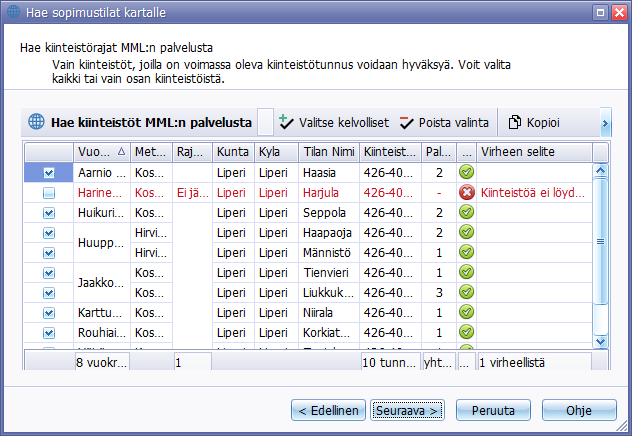Click green status icon in Tienvieri row
Screen dimensions: 632x436
(x=466, y=272)
